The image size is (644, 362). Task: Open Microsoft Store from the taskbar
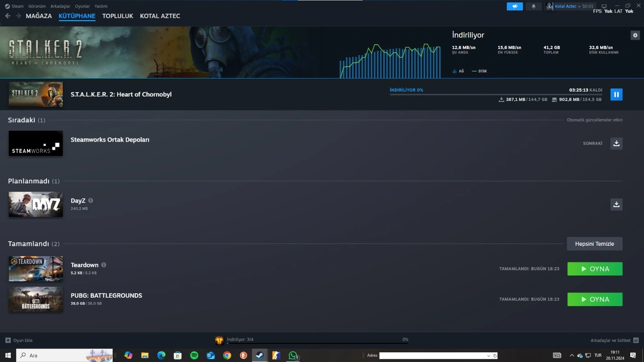pyautogui.click(x=178, y=355)
